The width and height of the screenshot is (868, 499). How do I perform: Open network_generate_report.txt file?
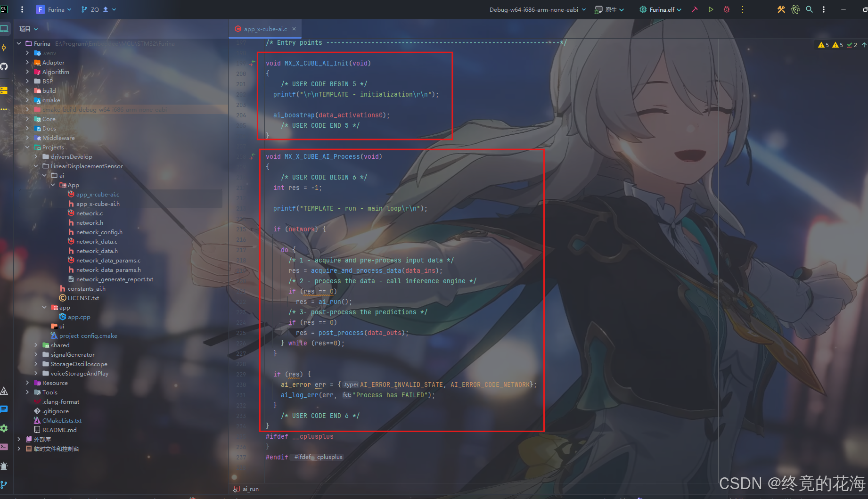point(115,279)
